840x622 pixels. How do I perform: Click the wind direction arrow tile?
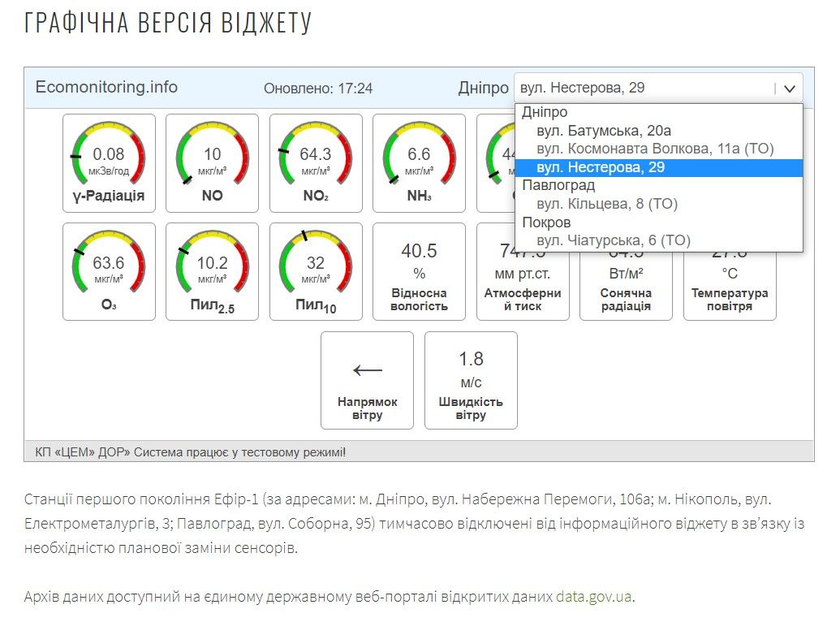point(367,380)
